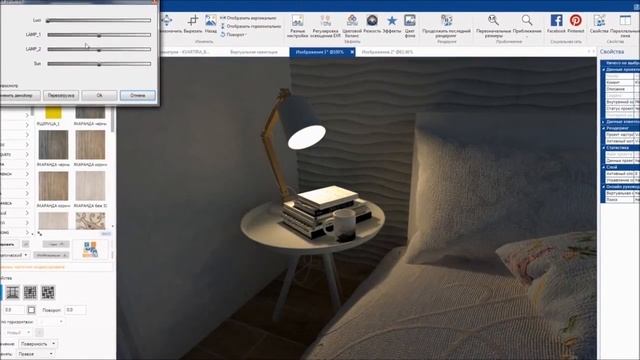The height and width of the screenshot is (360, 640).
Task: Select brown wood texture in second row
Action: [x=90, y=145]
